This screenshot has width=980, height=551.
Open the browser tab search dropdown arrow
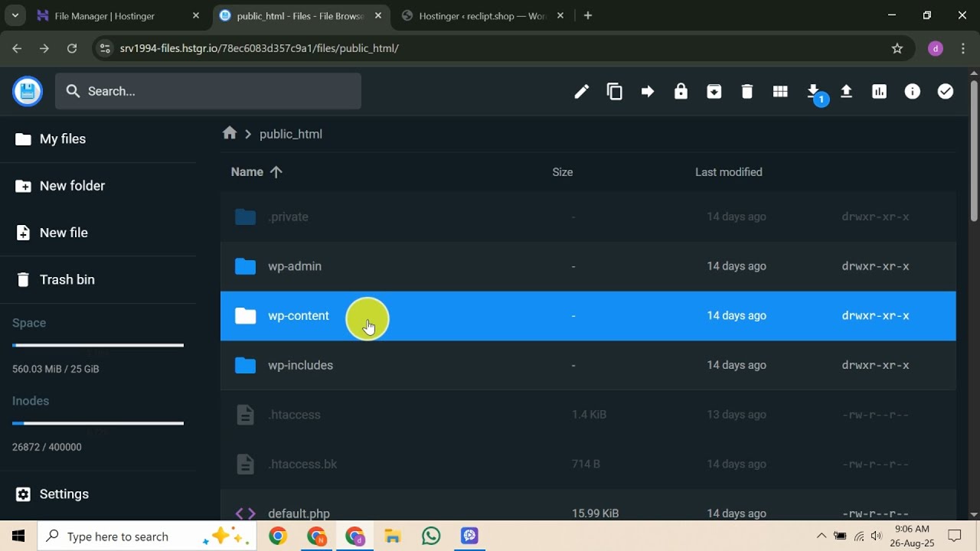15,15
